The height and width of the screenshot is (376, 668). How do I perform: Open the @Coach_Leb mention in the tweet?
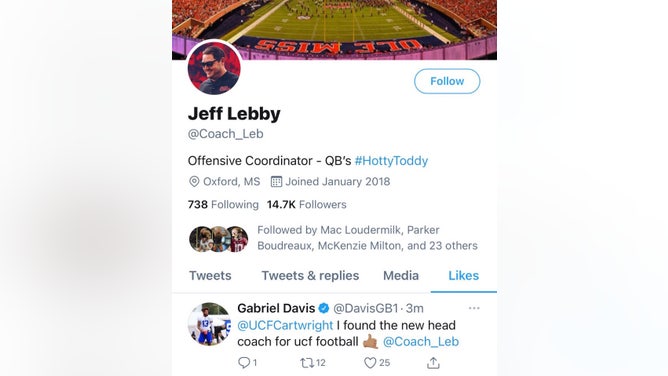point(420,342)
